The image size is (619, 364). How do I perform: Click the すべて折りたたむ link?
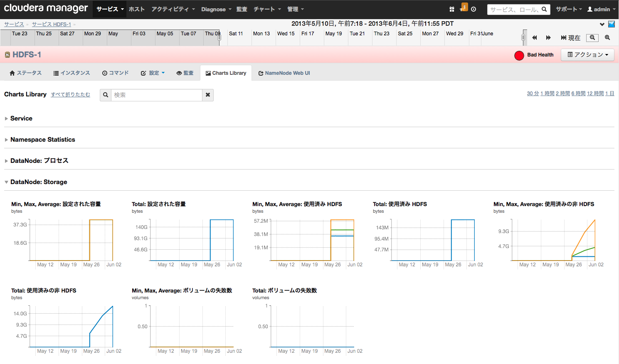(x=70, y=95)
